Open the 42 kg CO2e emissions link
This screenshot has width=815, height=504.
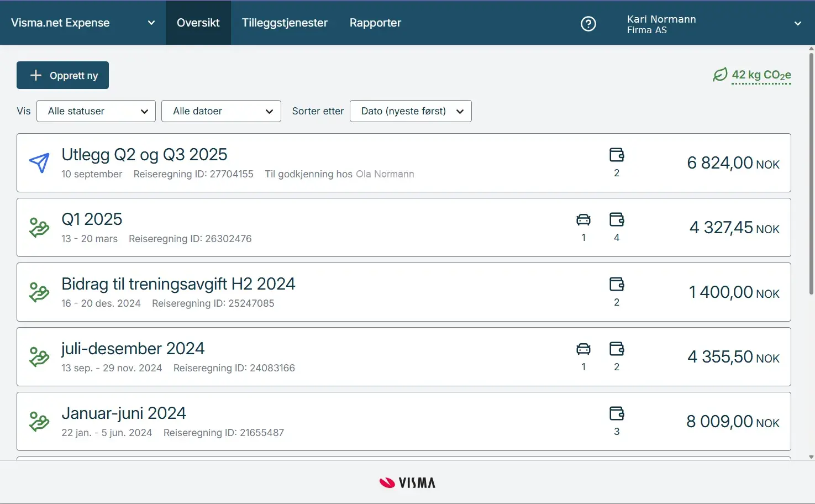click(x=761, y=75)
